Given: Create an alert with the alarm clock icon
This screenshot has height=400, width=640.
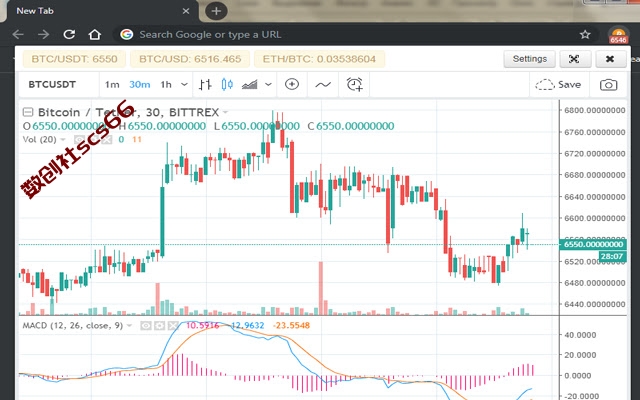Looking at the screenshot, I should 354,84.
